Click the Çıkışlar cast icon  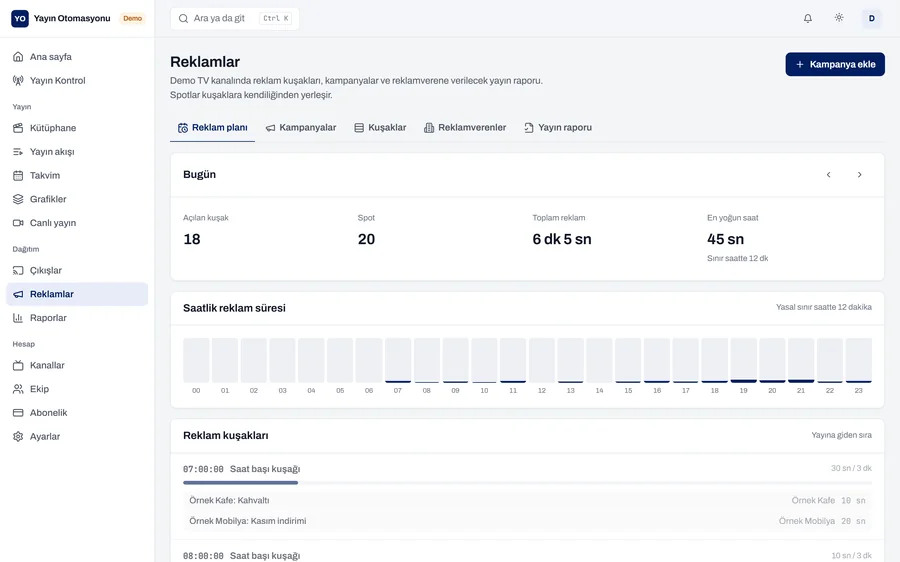(x=18, y=270)
